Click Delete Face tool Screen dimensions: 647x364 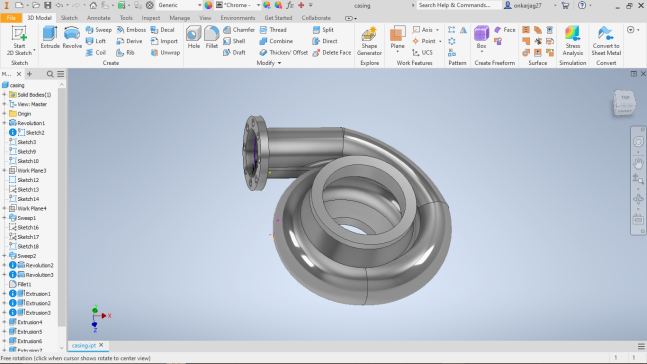coord(332,52)
